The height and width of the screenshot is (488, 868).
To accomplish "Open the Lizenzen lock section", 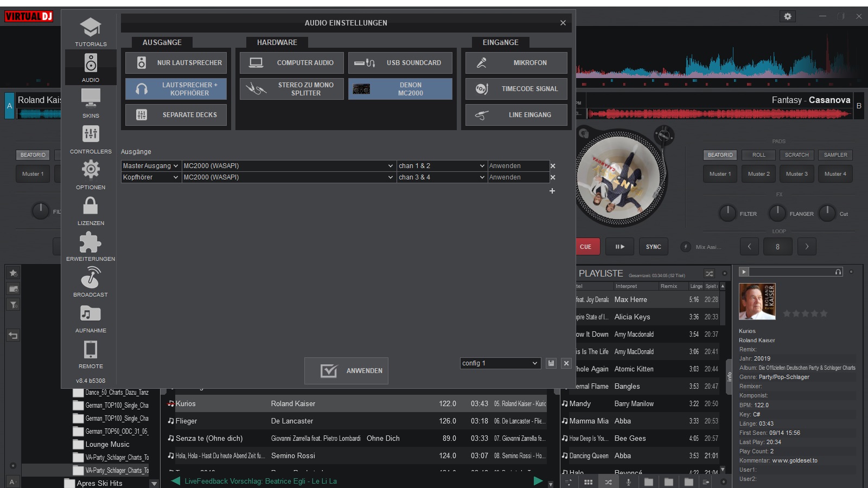I will tap(91, 210).
